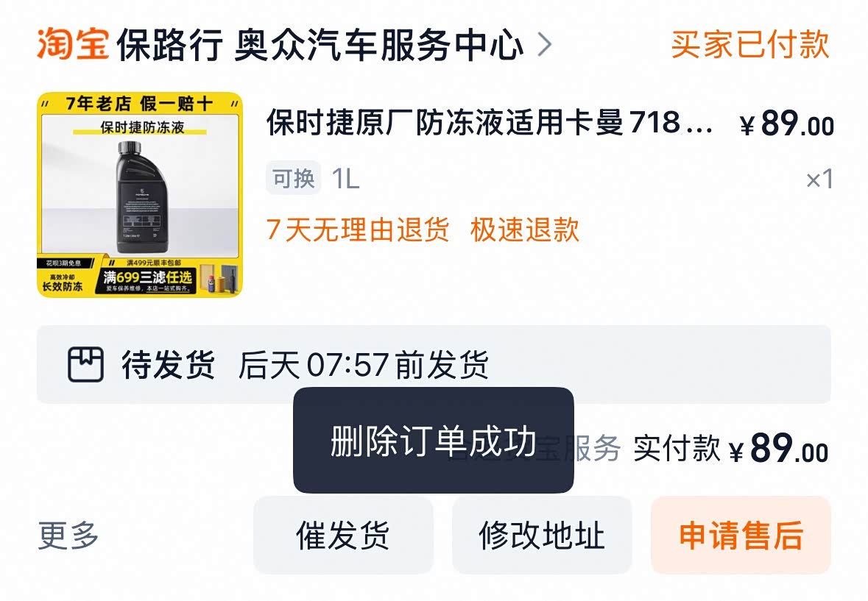Open the shop via chevron arrow
The image size is (868, 601).
(545, 45)
